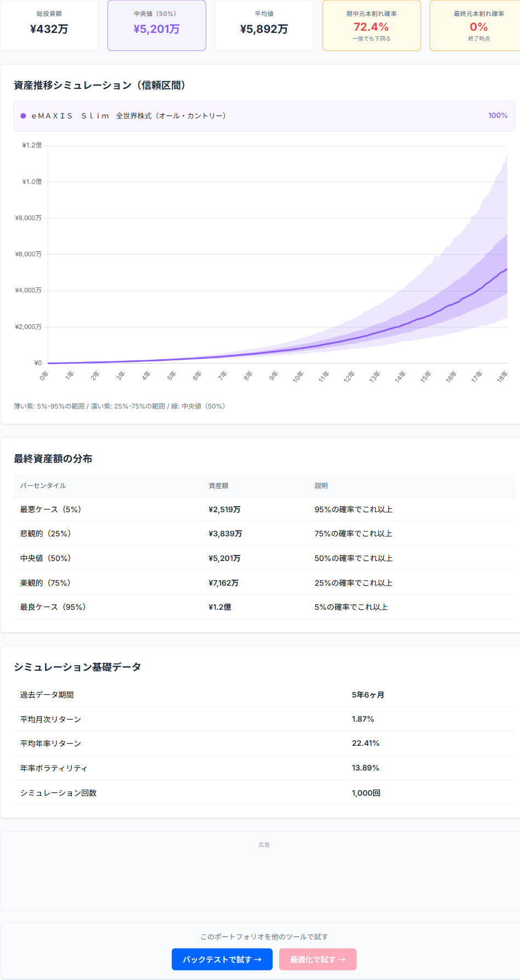The image size is (520, 980).
Task: Click the ¥7,162万 amount cell
Action: (224, 582)
